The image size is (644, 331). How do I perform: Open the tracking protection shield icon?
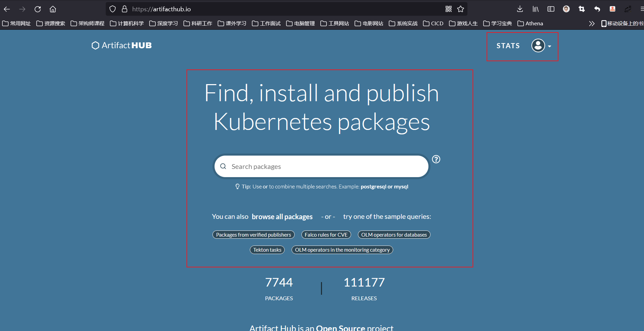[113, 9]
